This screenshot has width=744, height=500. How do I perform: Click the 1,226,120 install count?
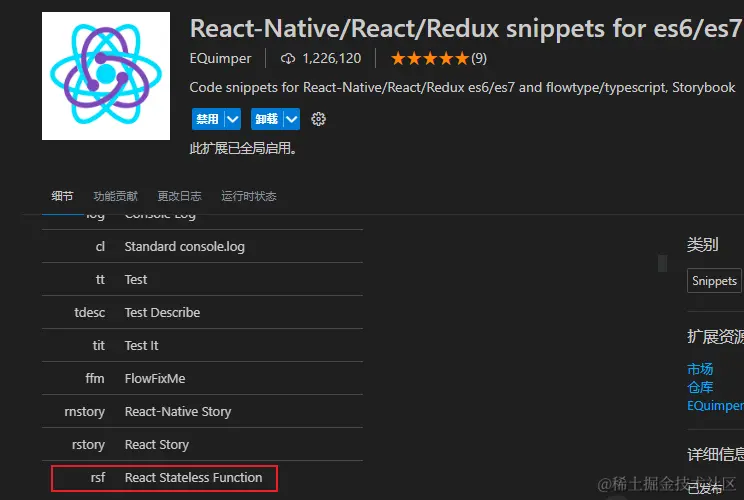coord(332,58)
